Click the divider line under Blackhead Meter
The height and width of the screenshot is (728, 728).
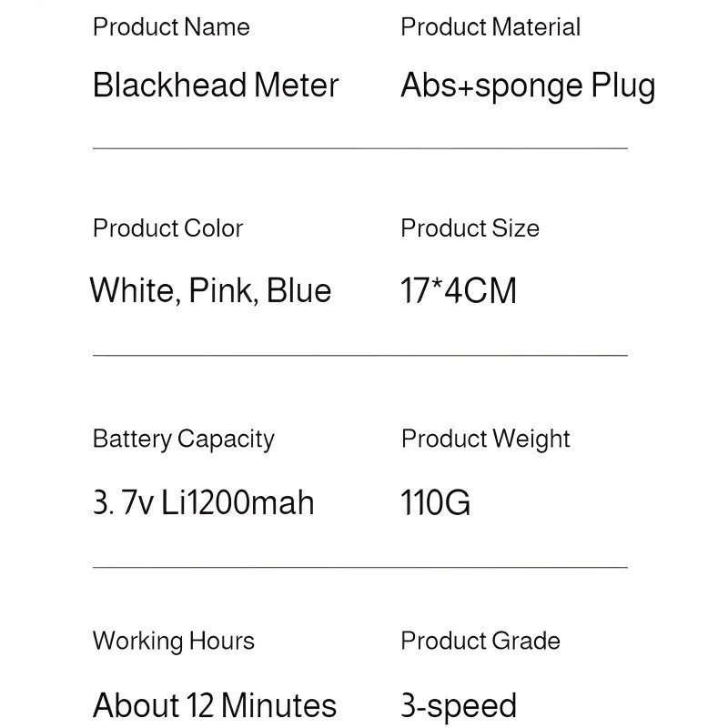[x=360, y=147]
